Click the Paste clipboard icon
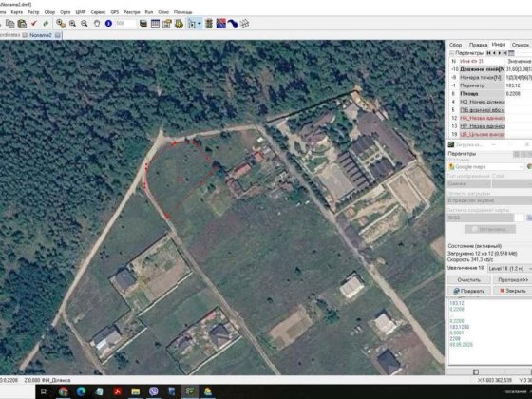The image size is (532, 399). (22, 24)
